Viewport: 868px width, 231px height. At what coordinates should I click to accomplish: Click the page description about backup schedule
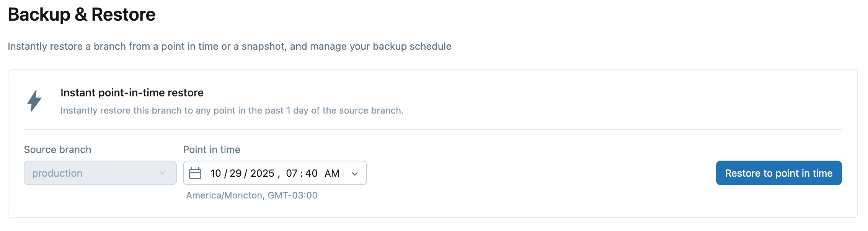[229, 46]
